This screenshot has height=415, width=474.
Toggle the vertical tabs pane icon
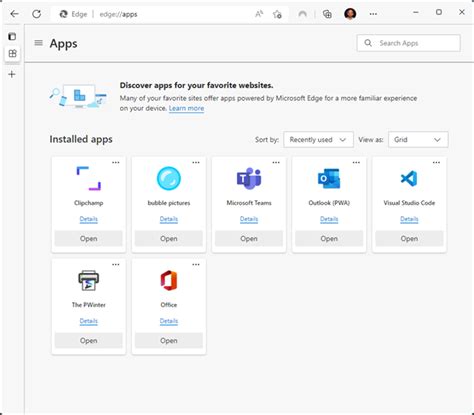pyautogui.click(x=12, y=36)
